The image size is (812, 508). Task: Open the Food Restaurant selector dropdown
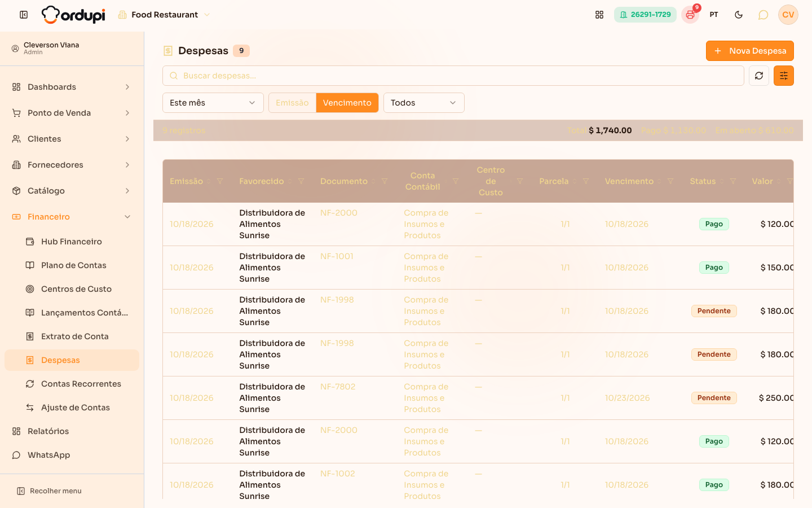164,15
